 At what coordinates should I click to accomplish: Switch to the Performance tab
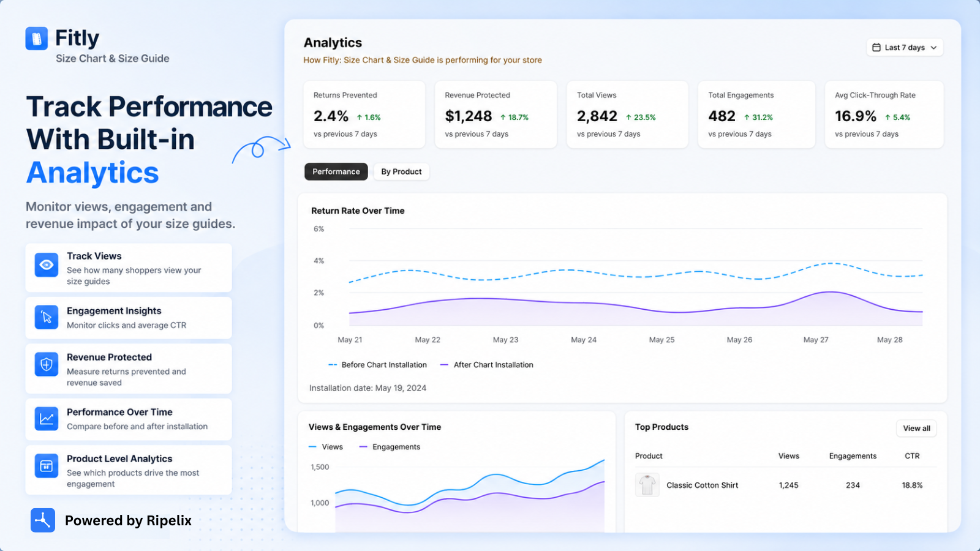pyautogui.click(x=336, y=171)
